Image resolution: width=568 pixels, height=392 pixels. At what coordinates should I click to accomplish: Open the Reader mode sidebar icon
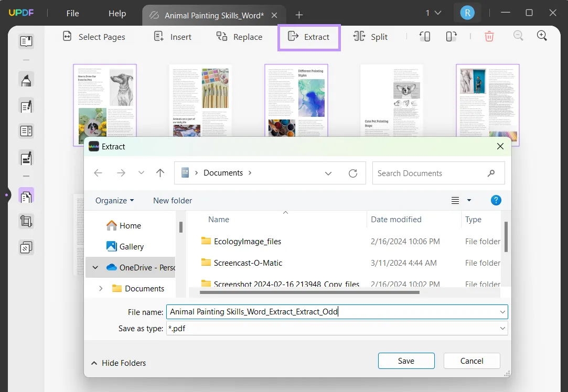26,41
